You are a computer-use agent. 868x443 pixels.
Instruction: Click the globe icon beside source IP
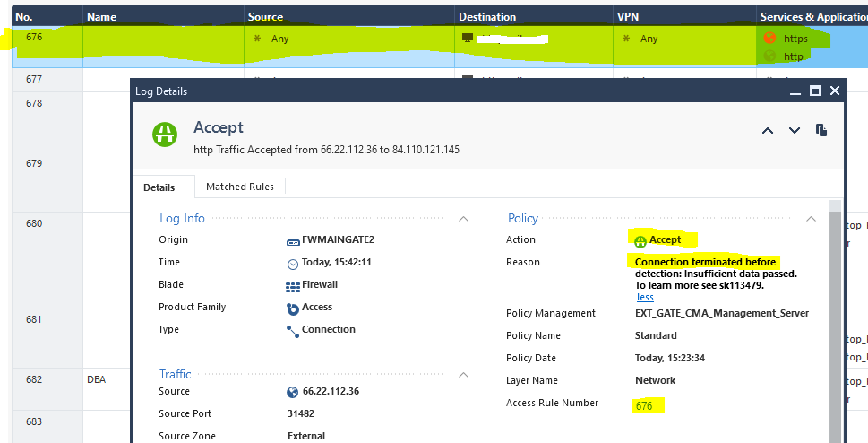click(x=292, y=392)
